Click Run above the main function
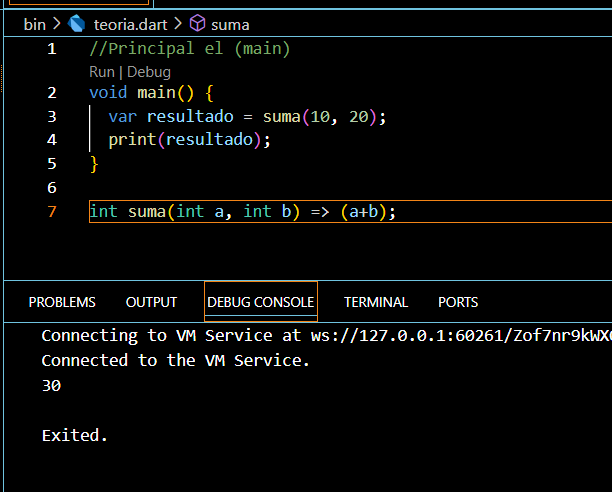The height and width of the screenshot is (492, 612). click(x=101, y=72)
